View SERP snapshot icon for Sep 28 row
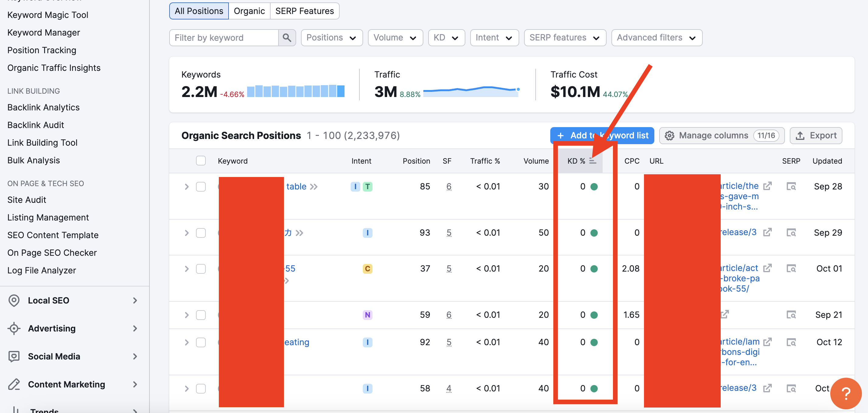 pyautogui.click(x=791, y=186)
